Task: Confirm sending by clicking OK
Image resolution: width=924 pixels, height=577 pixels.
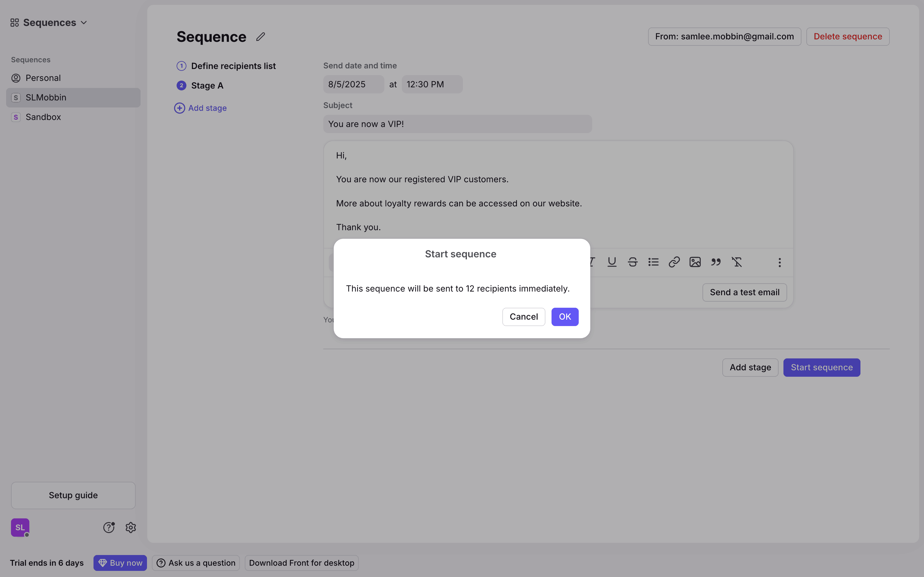Action: pyautogui.click(x=565, y=317)
